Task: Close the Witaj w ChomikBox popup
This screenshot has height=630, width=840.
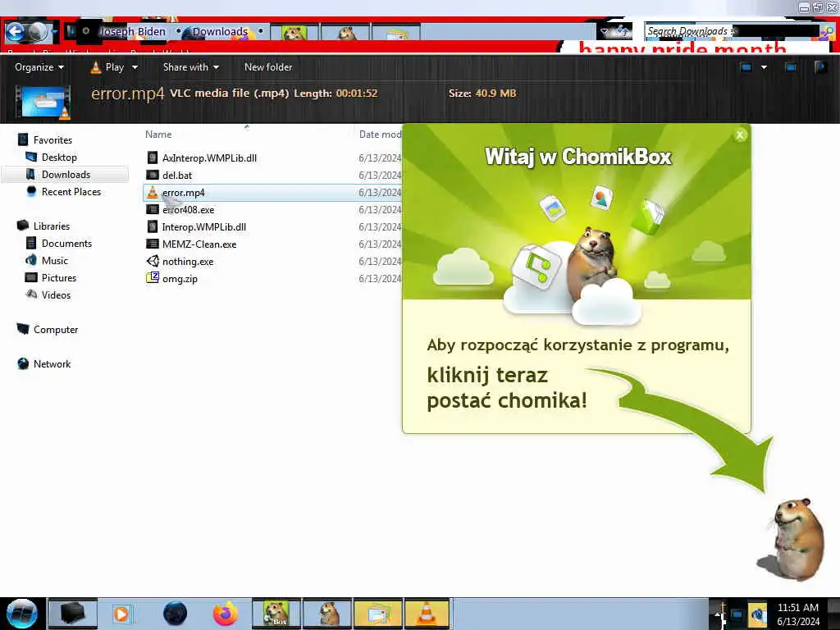Action: (x=740, y=135)
